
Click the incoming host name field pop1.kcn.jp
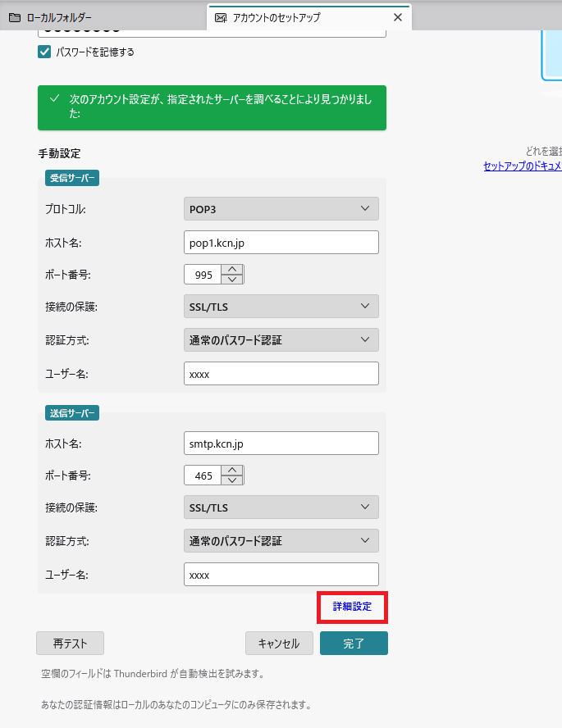281,243
